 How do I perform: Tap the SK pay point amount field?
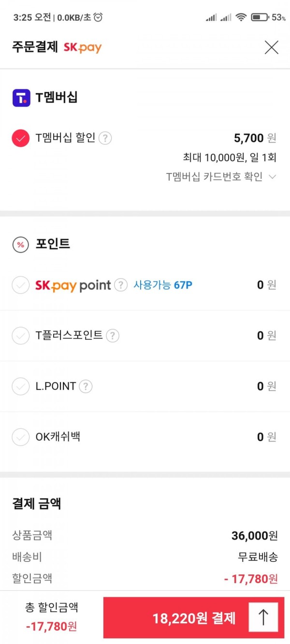pyautogui.click(x=267, y=285)
